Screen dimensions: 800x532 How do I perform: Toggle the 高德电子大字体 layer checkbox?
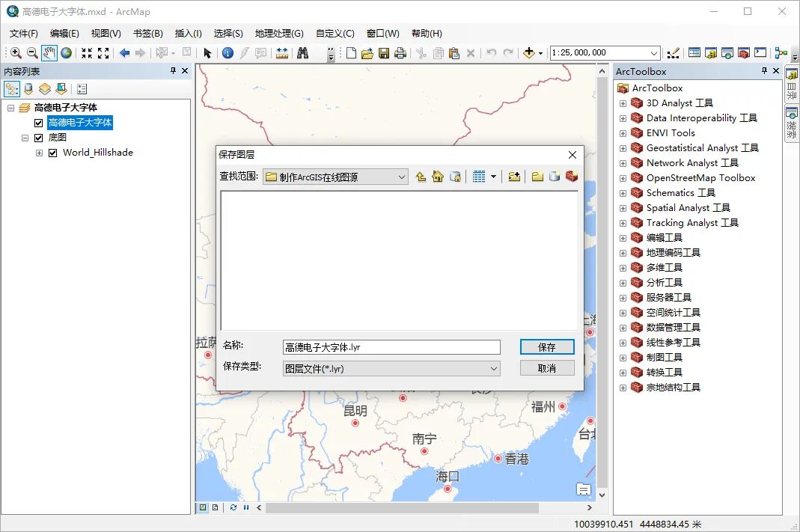point(38,123)
